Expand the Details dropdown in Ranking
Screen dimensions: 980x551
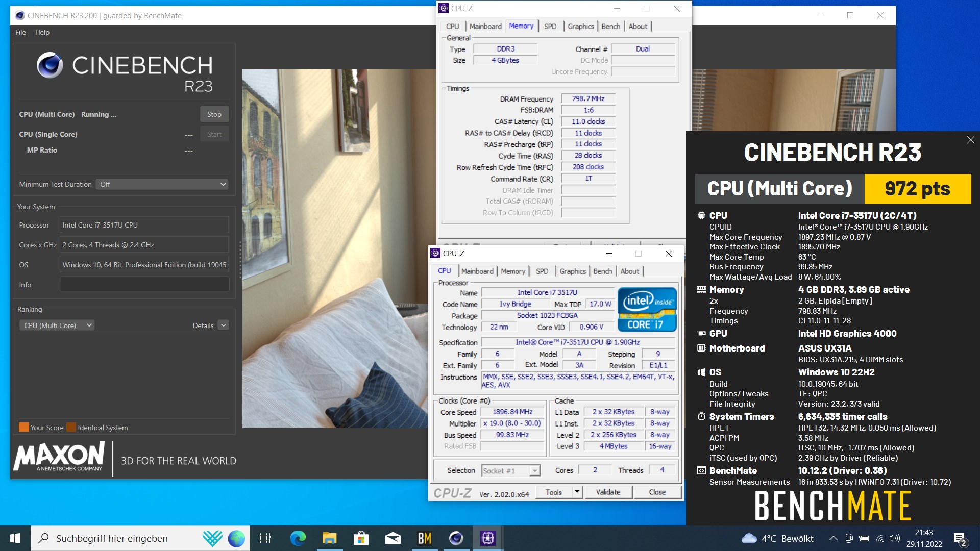click(x=223, y=325)
